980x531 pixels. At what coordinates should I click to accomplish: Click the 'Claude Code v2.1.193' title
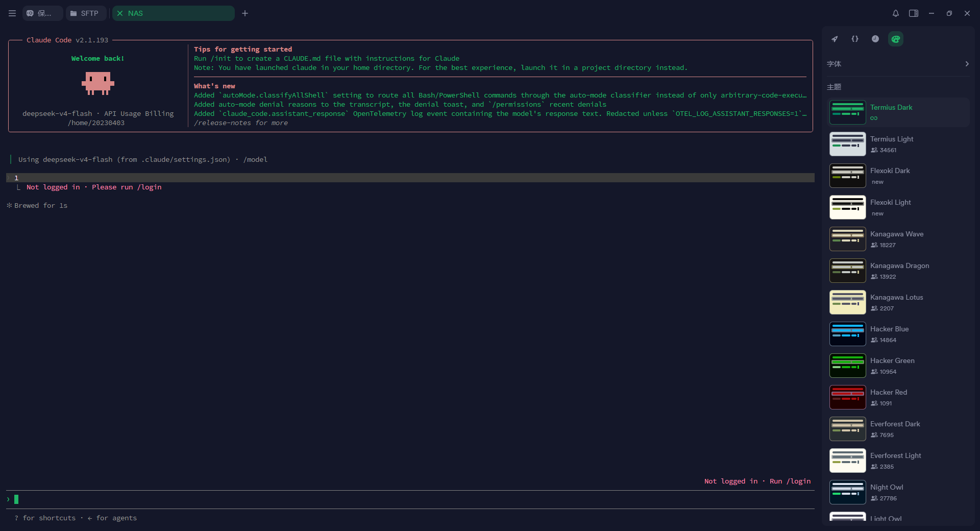[67, 40]
